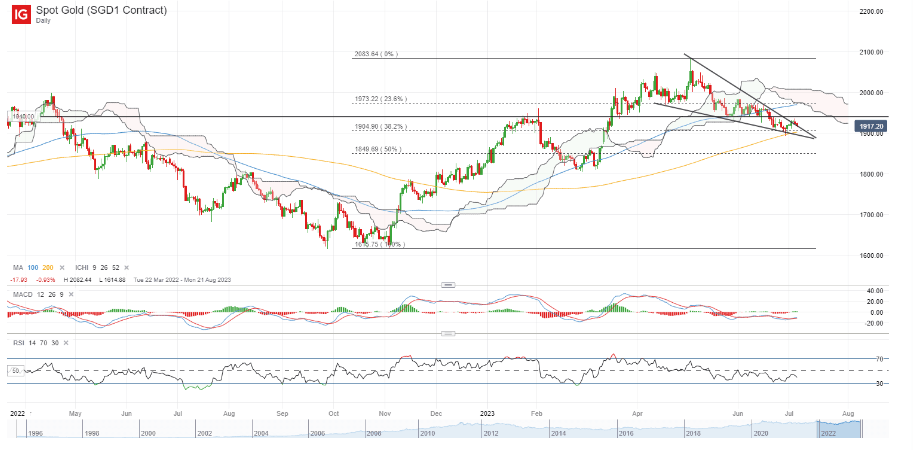Click the 1973.22 (23.6%) Fibonacci label
913x450 pixels.
click(380, 99)
